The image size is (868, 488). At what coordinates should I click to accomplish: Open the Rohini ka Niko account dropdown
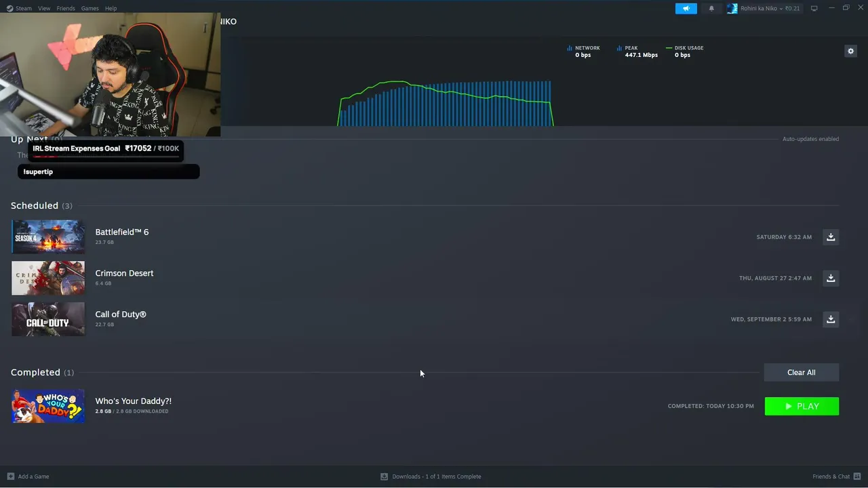(764, 8)
